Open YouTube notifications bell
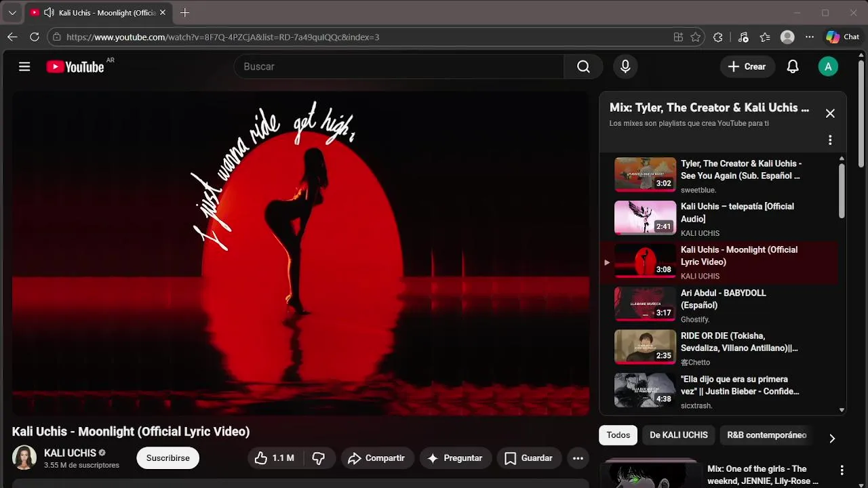 coord(792,66)
